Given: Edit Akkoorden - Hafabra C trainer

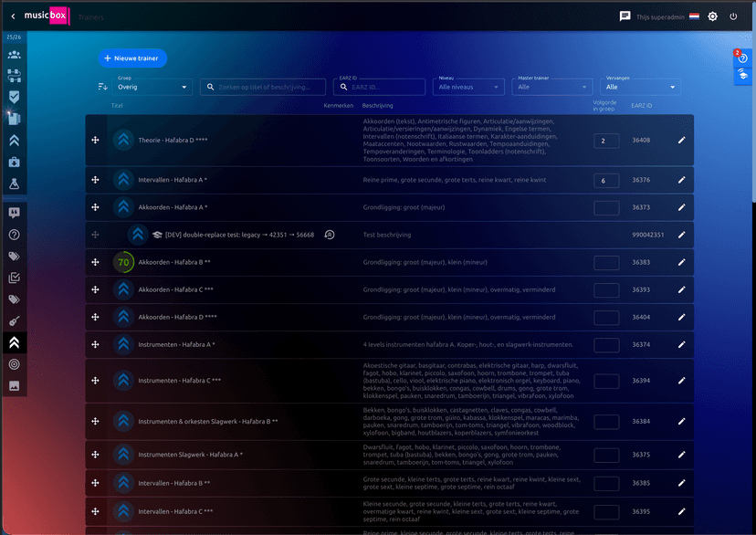Looking at the screenshot, I should [x=681, y=289].
